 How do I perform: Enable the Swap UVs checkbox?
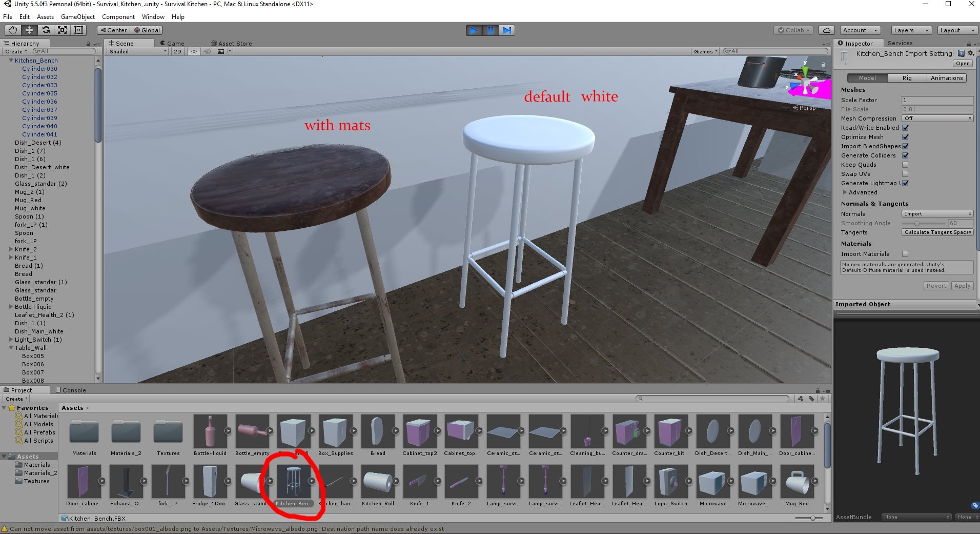905,174
